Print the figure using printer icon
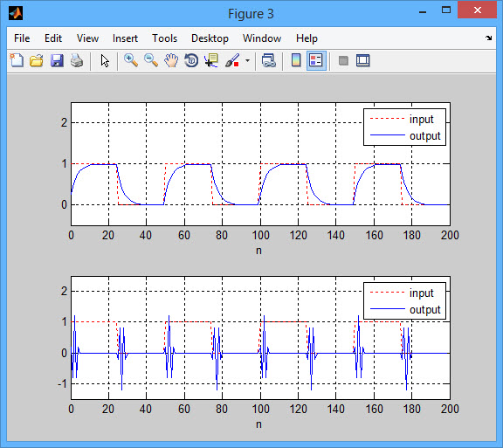This screenshot has width=503, height=448. point(77,60)
